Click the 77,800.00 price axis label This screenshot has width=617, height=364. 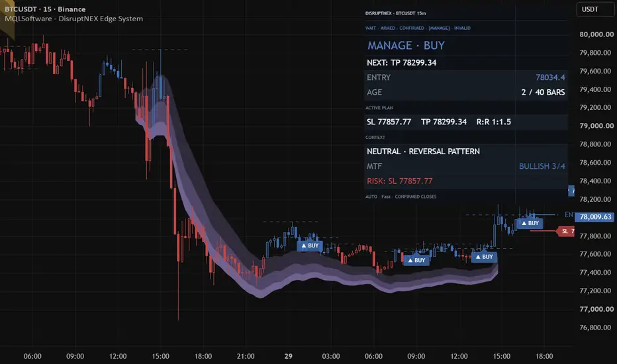click(x=595, y=236)
